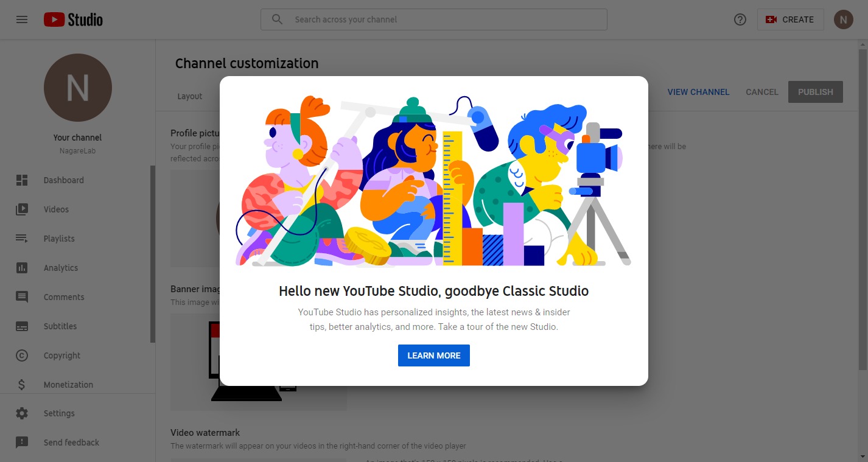Open Subtitles in the sidebar
The height and width of the screenshot is (462, 868).
[x=60, y=326]
